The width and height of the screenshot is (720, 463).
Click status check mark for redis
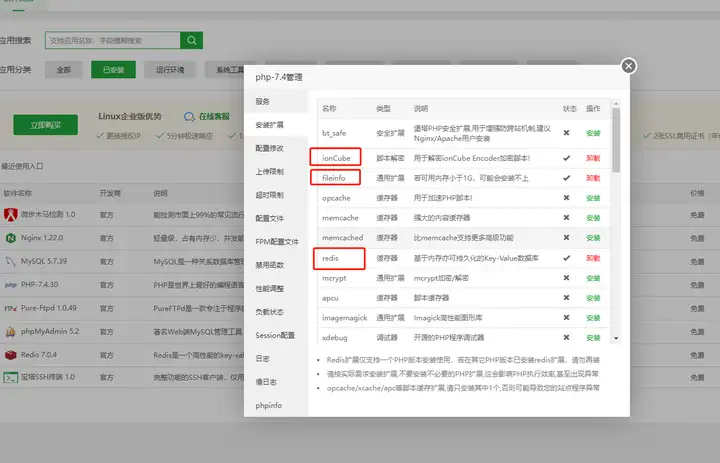(567, 258)
